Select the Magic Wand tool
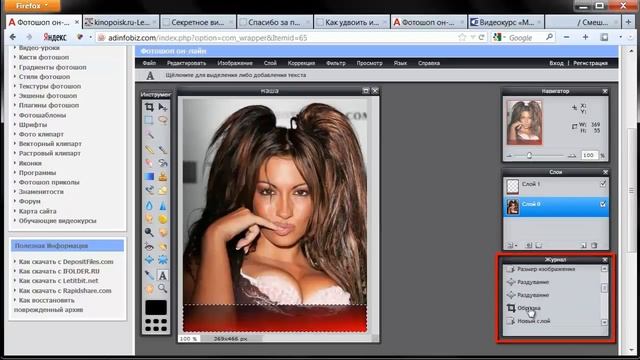This screenshot has height=360, width=640. tap(149, 134)
